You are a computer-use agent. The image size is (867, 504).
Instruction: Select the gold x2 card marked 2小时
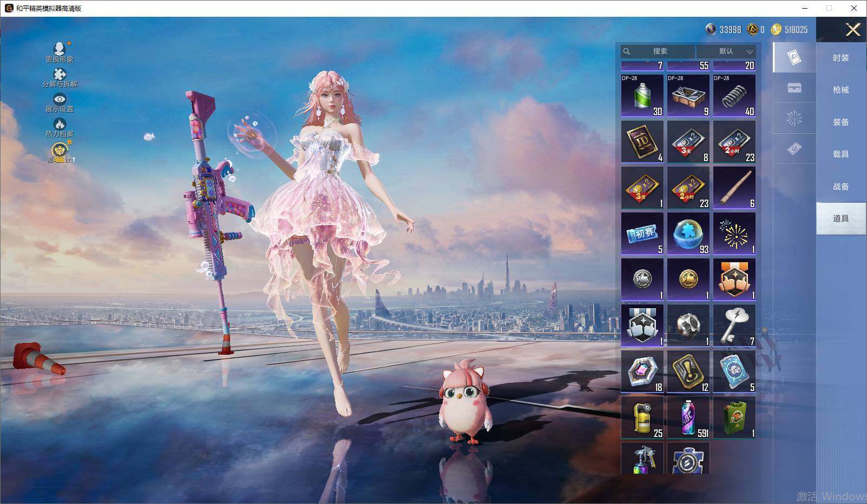click(688, 188)
